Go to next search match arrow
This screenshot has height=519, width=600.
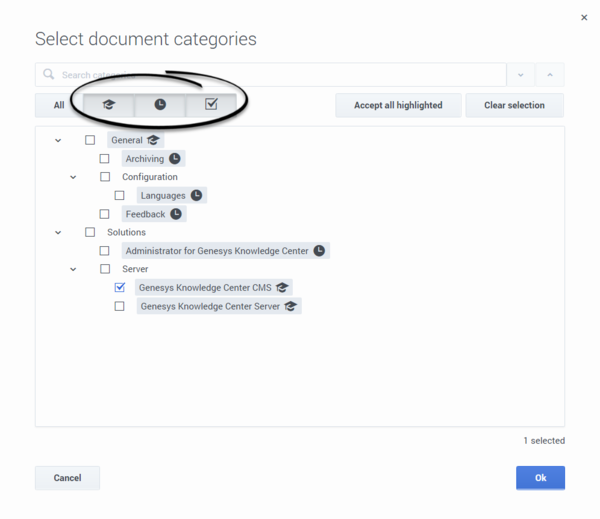520,75
